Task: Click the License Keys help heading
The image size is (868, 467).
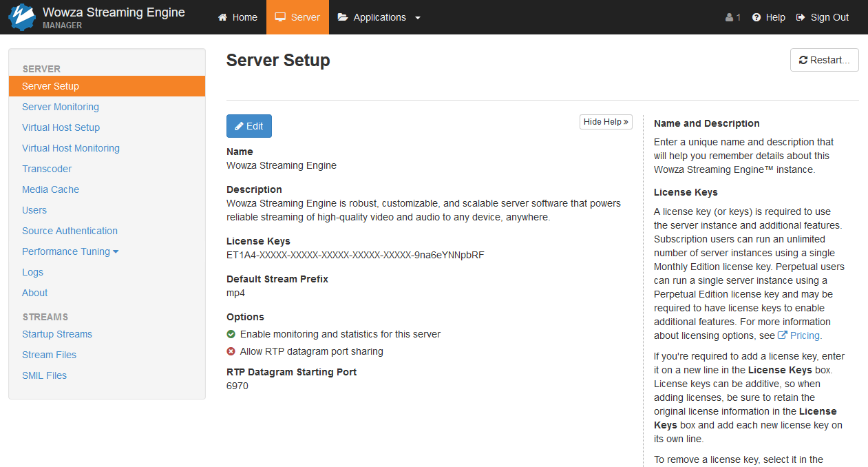Action: click(686, 192)
